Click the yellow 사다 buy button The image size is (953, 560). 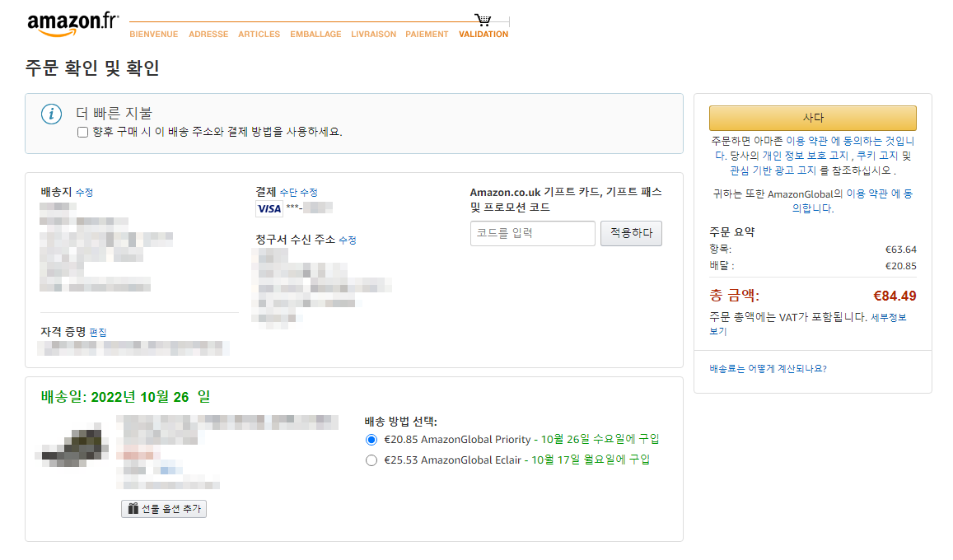[813, 118]
